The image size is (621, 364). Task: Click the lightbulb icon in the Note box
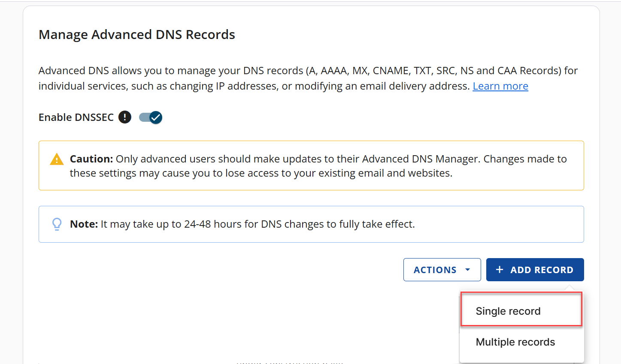57,224
